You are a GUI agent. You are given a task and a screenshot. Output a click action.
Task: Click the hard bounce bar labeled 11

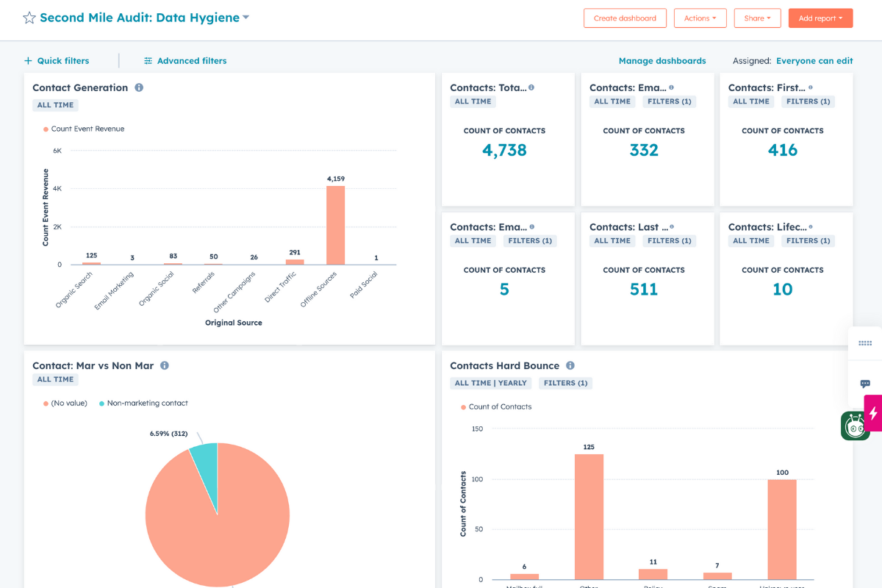pos(653,574)
